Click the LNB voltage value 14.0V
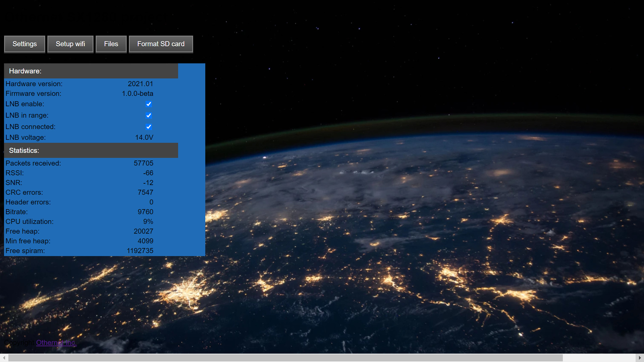Image resolution: width=644 pixels, height=362 pixels. (144, 137)
